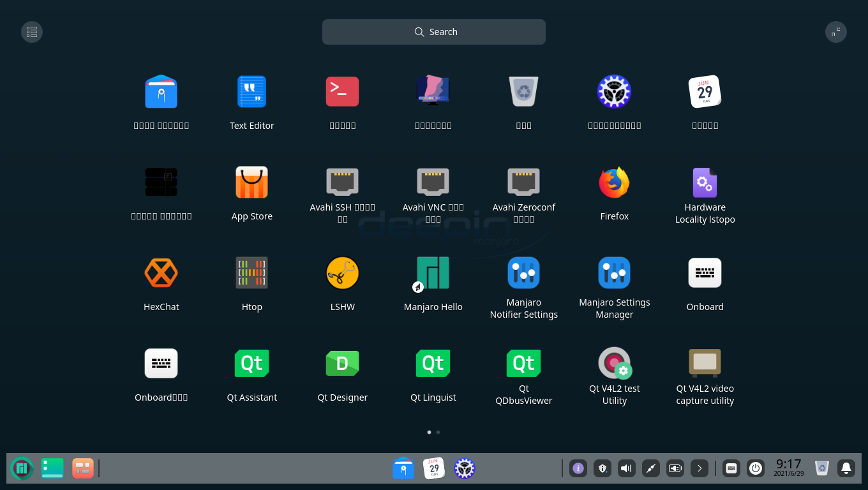Open Qt V4L2 video capture utility
The width and height of the screenshot is (868, 490).
pos(705,364)
